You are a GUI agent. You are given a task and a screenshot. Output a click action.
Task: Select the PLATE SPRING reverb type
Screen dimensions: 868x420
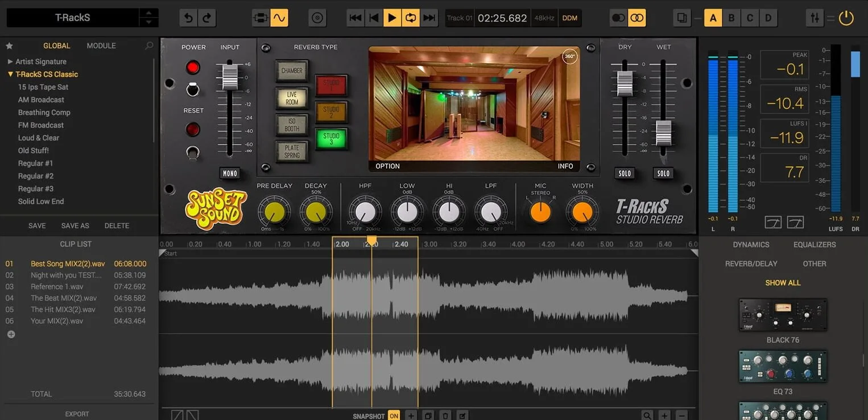(292, 151)
